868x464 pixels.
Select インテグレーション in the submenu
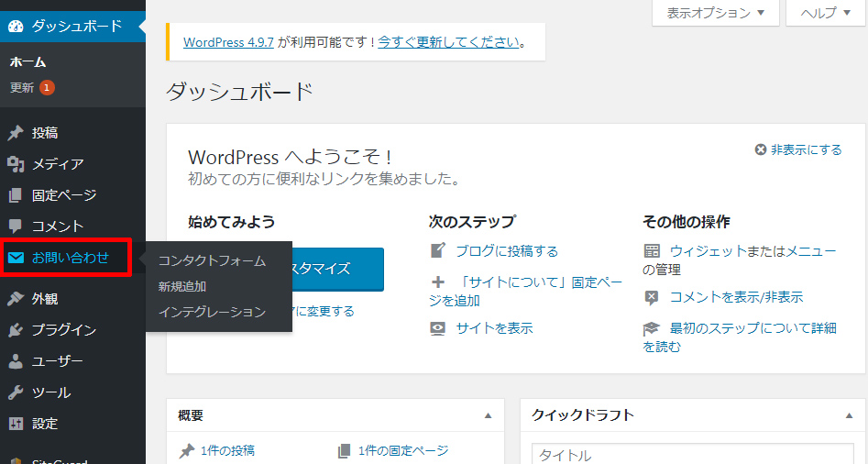pos(212,312)
